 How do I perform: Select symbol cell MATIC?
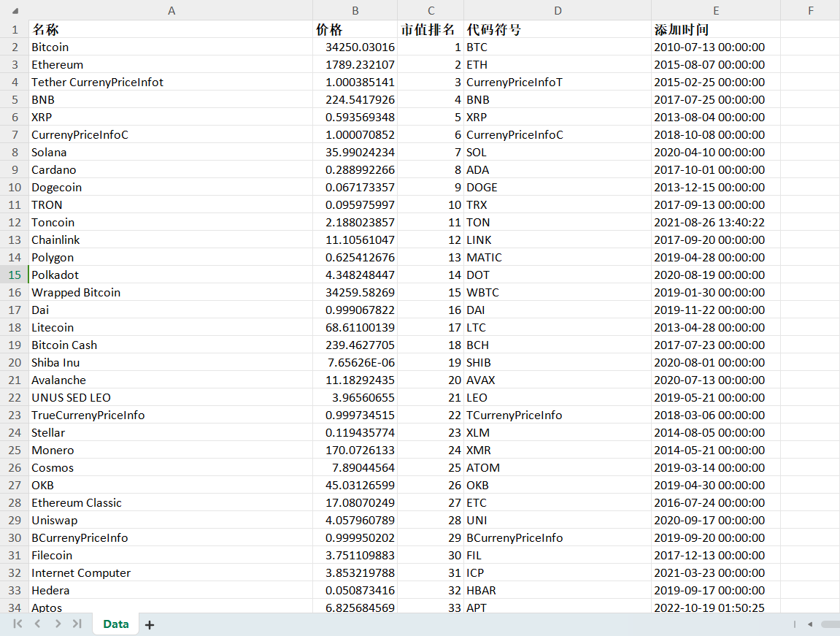[558, 258]
